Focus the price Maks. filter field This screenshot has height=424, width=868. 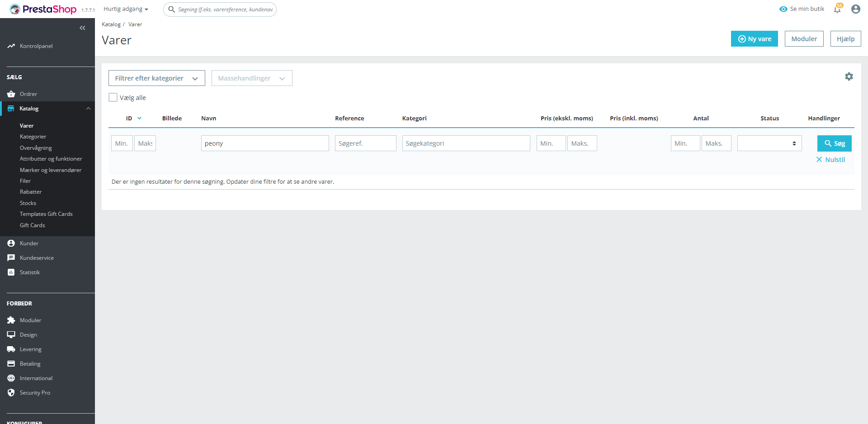pos(582,143)
